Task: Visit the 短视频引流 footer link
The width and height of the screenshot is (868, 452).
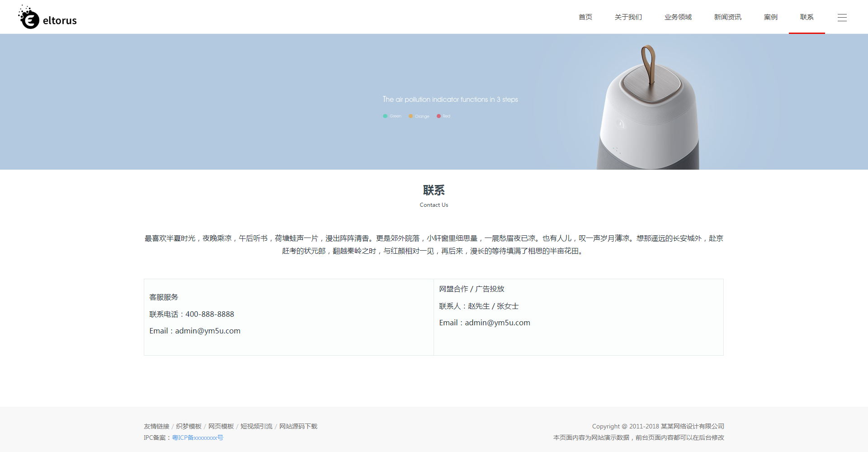Action: (256, 426)
